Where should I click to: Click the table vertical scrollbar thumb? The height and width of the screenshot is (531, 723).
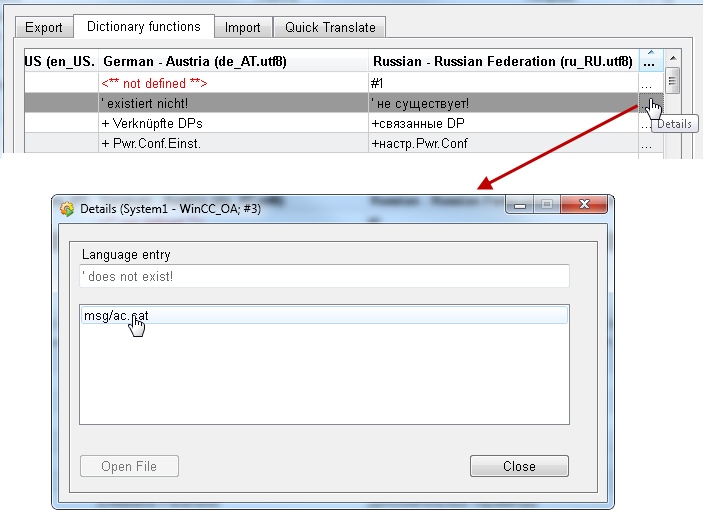point(673,81)
